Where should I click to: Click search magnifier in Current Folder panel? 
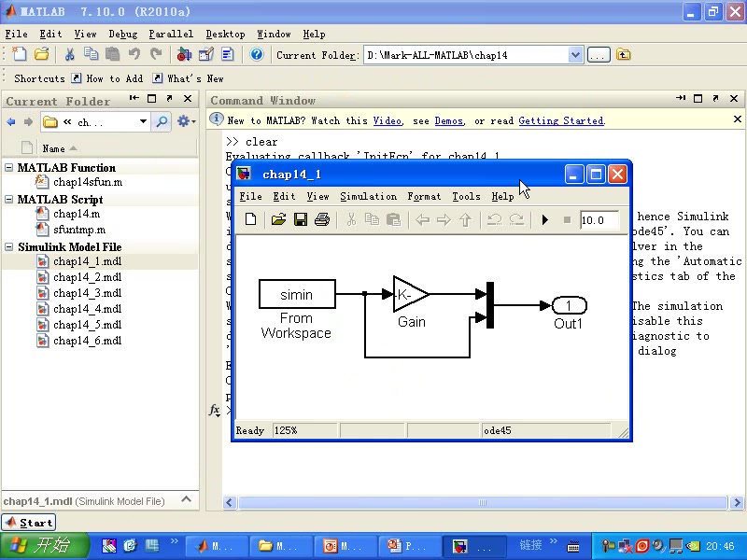point(162,122)
